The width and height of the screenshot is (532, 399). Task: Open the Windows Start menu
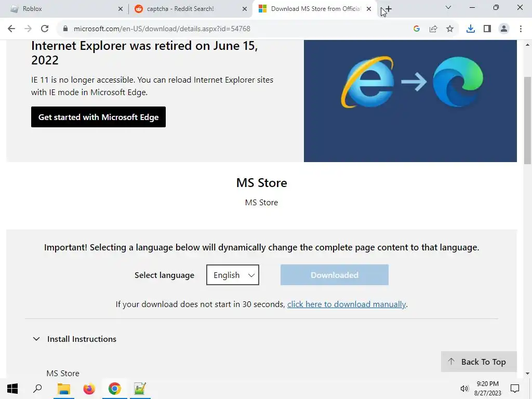click(12, 389)
